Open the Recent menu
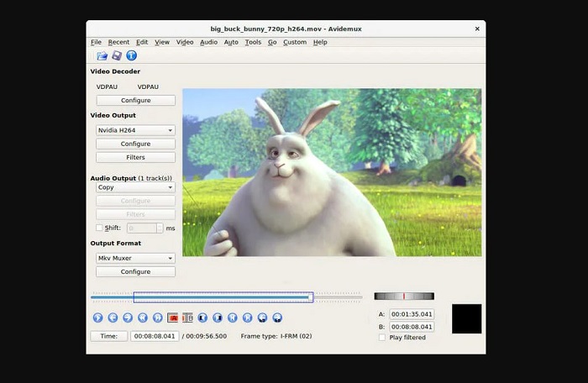This screenshot has width=588, height=383. tap(118, 42)
